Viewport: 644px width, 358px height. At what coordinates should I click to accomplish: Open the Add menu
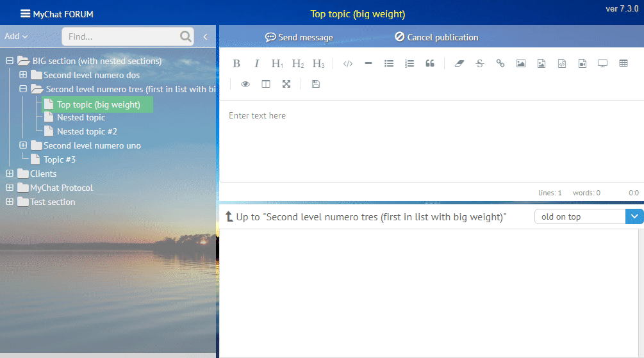pos(16,37)
